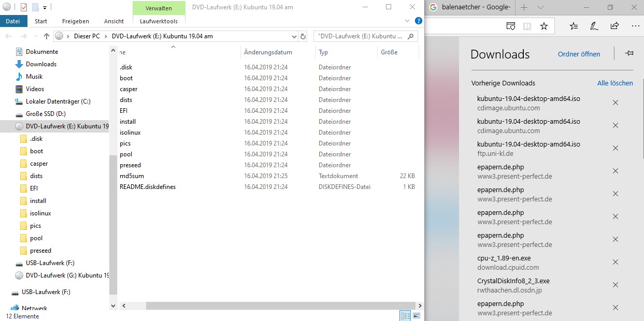Click the Add notes pen icon in Edge
644x321 pixels.
(594, 26)
